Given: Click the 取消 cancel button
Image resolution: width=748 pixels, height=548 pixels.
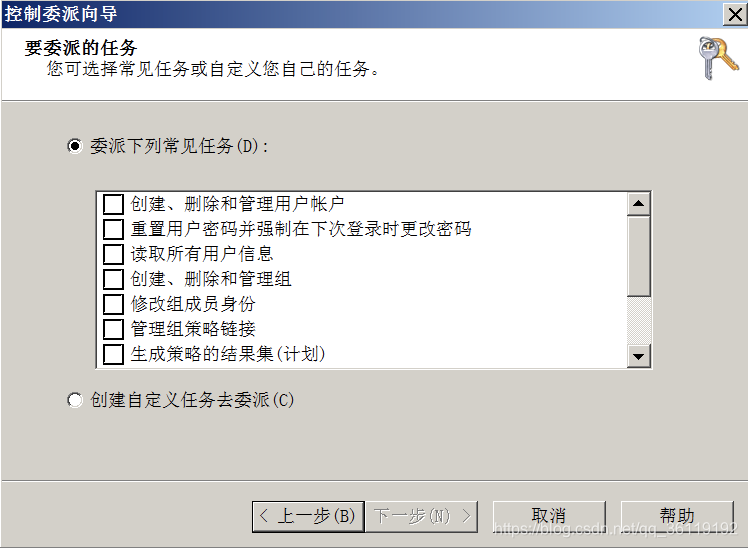Looking at the screenshot, I should (x=549, y=516).
